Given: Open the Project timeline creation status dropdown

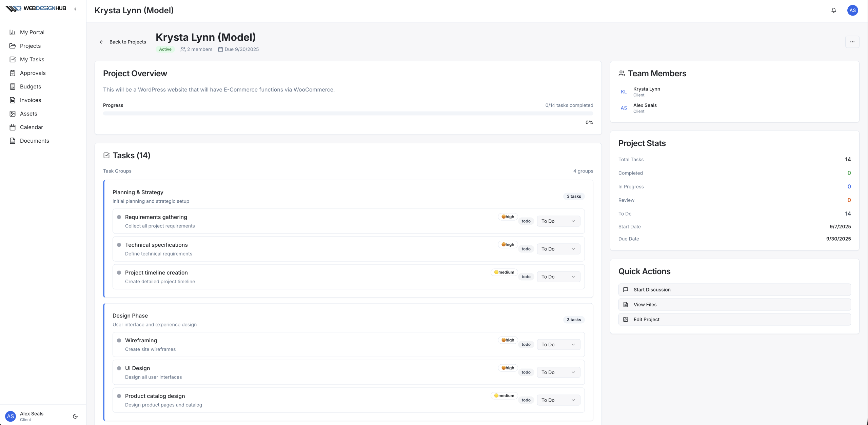Looking at the screenshot, I should (558, 277).
